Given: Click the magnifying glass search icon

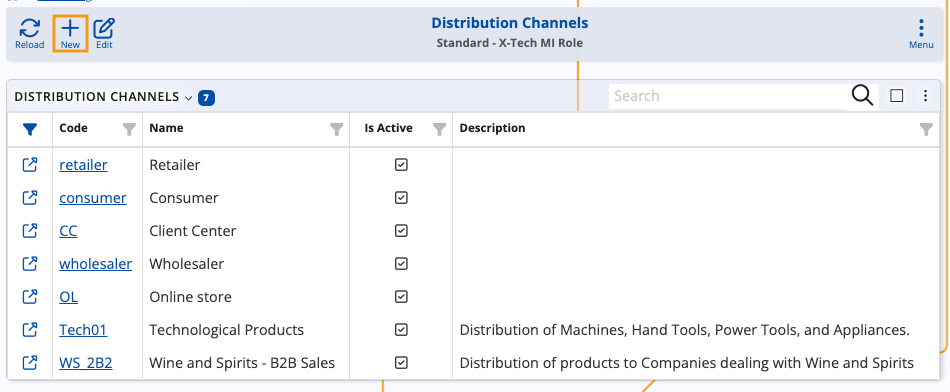Looking at the screenshot, I should pos(862,96).
